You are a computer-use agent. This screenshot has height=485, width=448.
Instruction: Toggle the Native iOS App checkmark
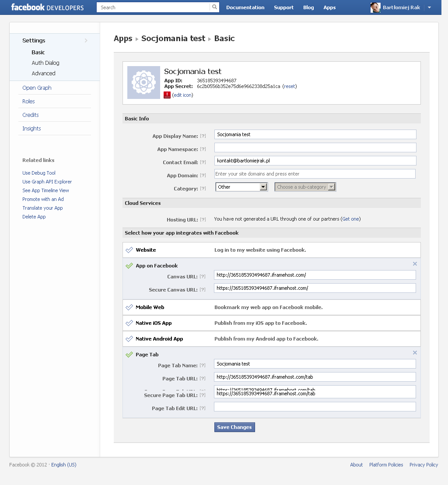coord(129,323)
